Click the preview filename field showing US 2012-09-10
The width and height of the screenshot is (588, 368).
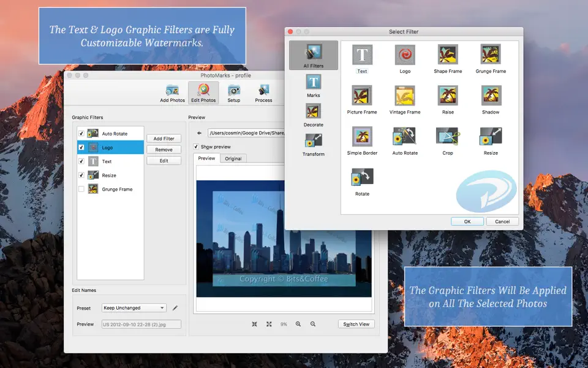click(141, 323)
